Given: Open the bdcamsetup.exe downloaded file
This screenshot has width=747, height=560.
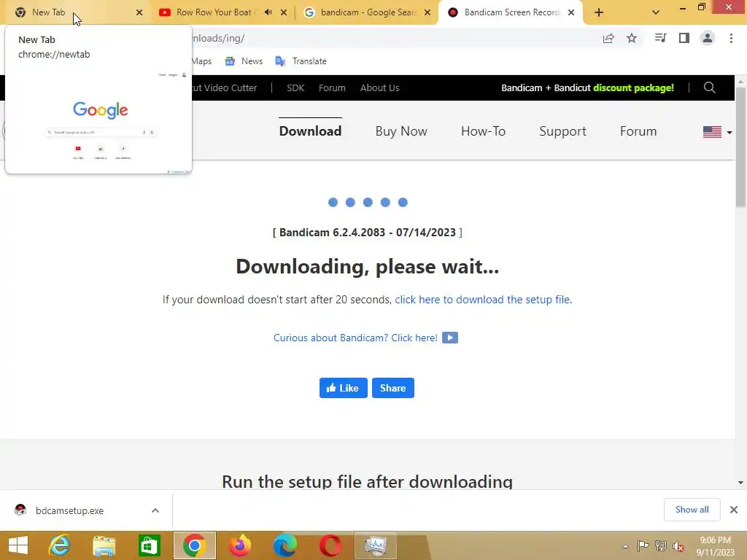Looking at the screenshot, I should point(69,510).
